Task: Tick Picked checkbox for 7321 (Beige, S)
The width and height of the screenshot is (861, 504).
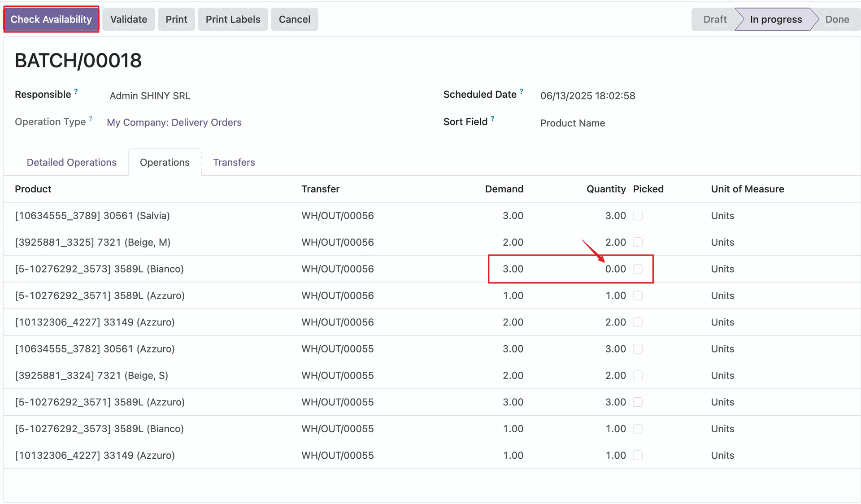Action: pos(637,375)
